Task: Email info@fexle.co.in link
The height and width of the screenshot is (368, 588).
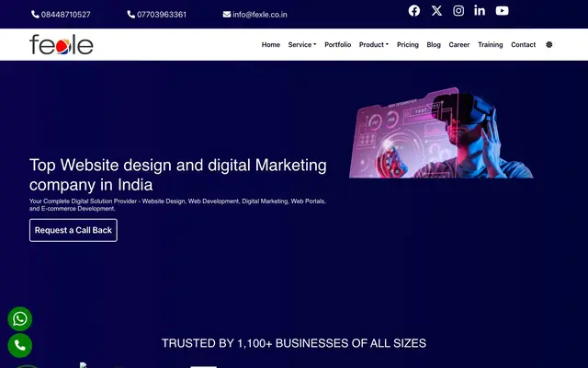Action: pyautogui.click(x=255, y=15)
